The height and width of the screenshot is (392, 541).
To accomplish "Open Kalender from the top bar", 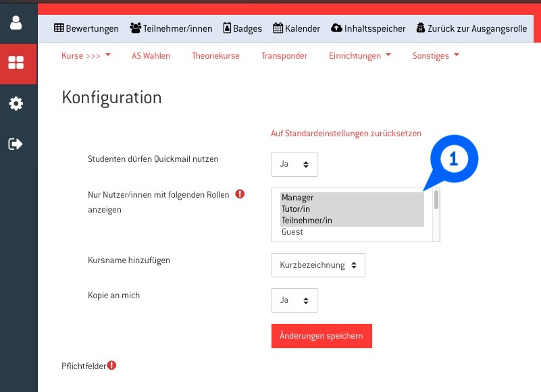I will 297,28.
